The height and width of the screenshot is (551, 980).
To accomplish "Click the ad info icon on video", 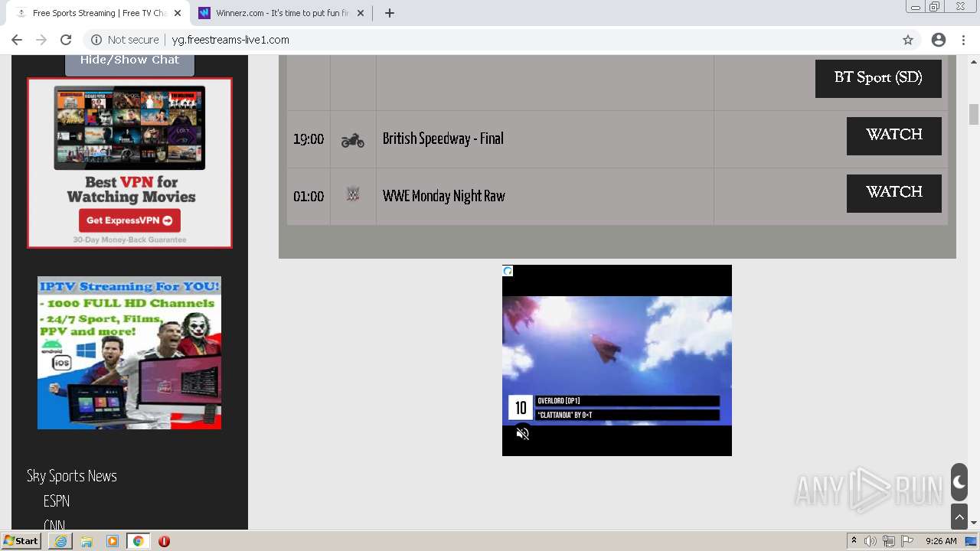I will tap(508, 271).
